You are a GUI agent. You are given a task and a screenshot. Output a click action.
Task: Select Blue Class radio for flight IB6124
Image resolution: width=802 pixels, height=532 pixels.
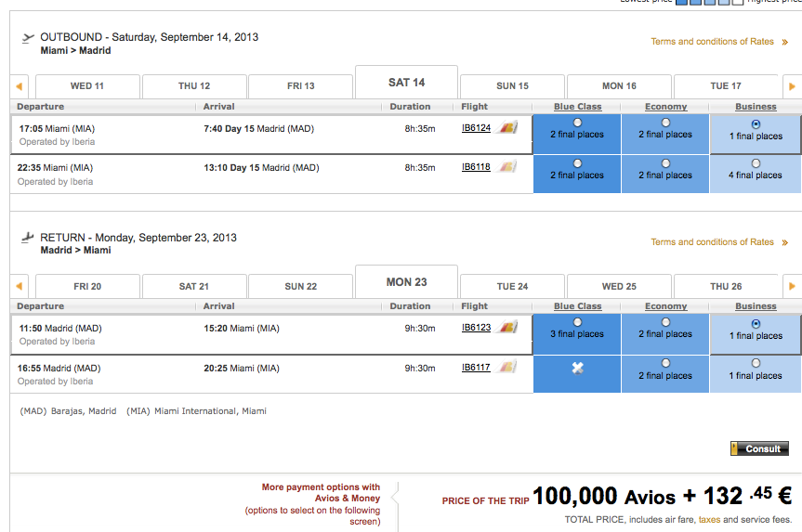pyautogui.click(x=578, y=123)
